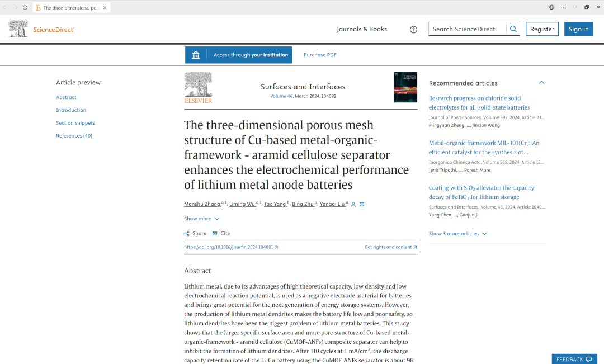Image resolution: width=604 pixels, height=364 pixels.
Task: Jump to Introduction section in sidebar
Action: (x=71, y=110)
